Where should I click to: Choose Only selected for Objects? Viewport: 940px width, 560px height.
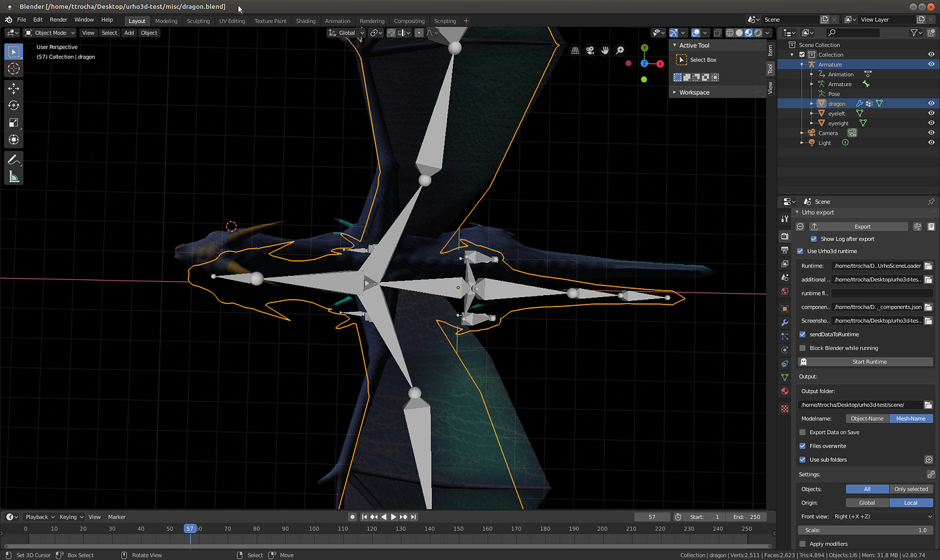(911, 489)
